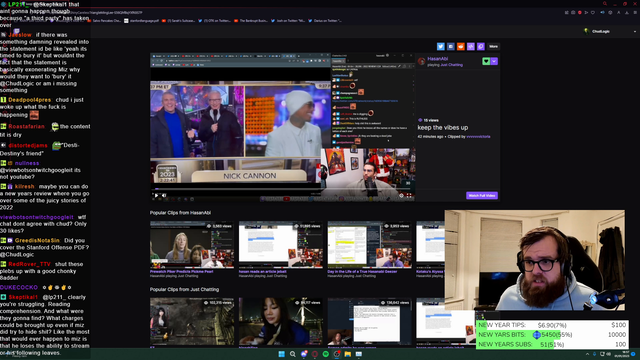Click HasanAbi's profile avatar
The width and height of the screenshot is (640, 360).
(422, 61)
